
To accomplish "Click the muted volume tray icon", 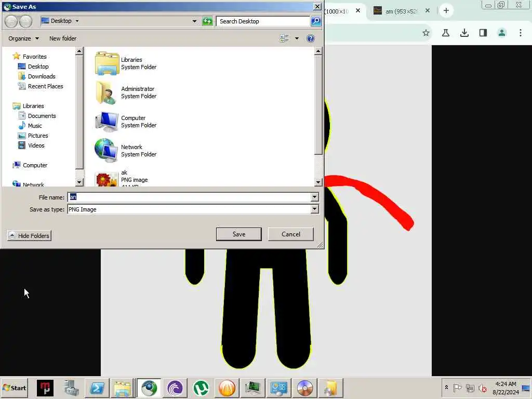I will [482, 388].
